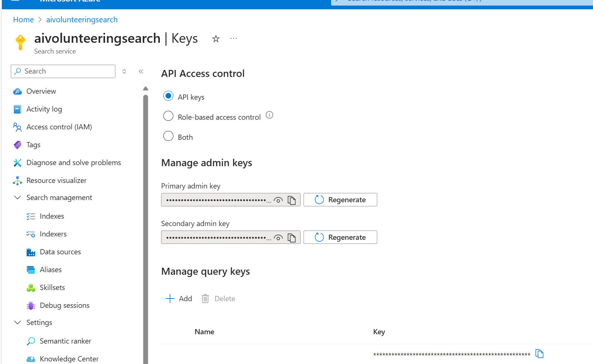This screenshot has height=364, width=593.
Task: Open Debug sessions in the menu
Action: pos(65,306)
